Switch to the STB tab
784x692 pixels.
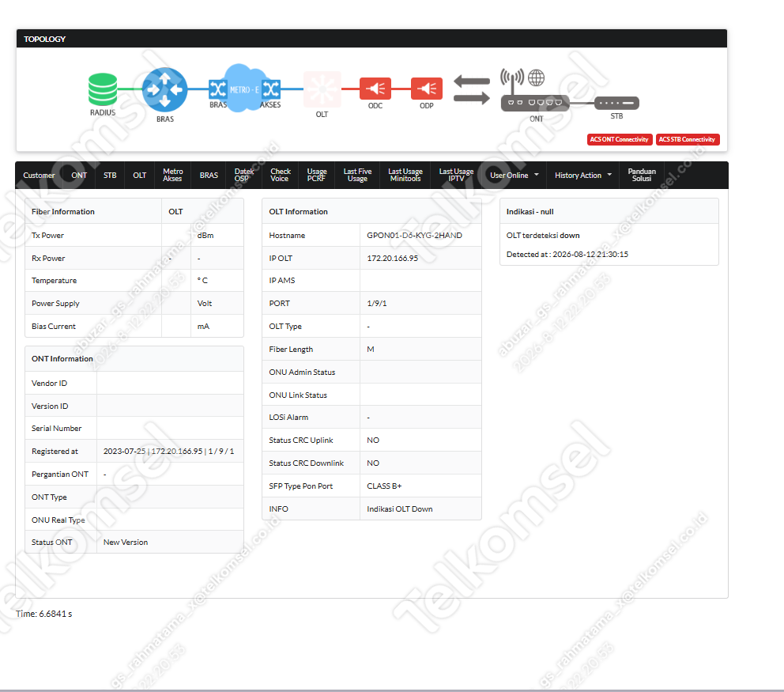coord(110,175)
